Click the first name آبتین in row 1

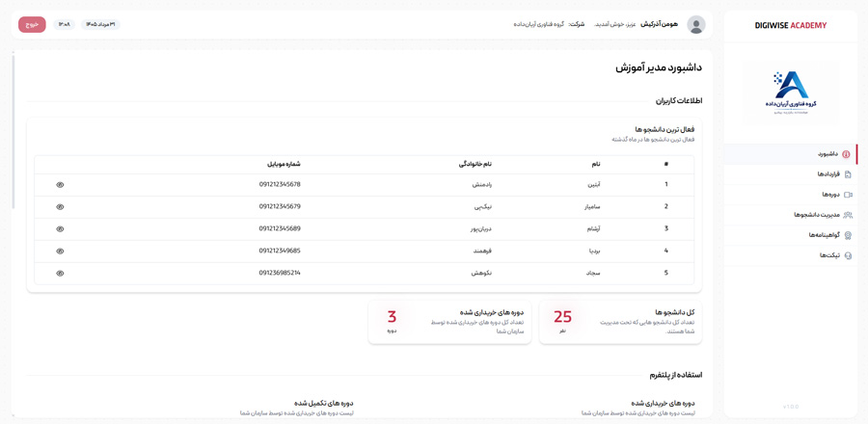click(594, 185)
